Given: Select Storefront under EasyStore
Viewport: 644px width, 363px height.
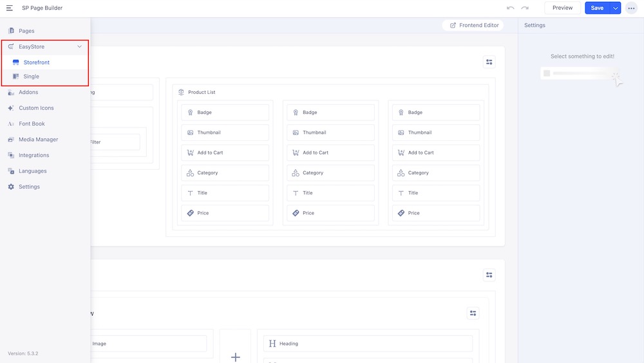Looking at the screenshot, I should [x=36, y=62].
